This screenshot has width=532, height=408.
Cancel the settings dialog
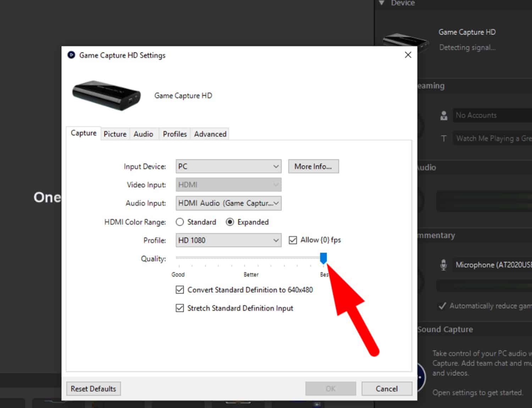click(x=387, y=389)
